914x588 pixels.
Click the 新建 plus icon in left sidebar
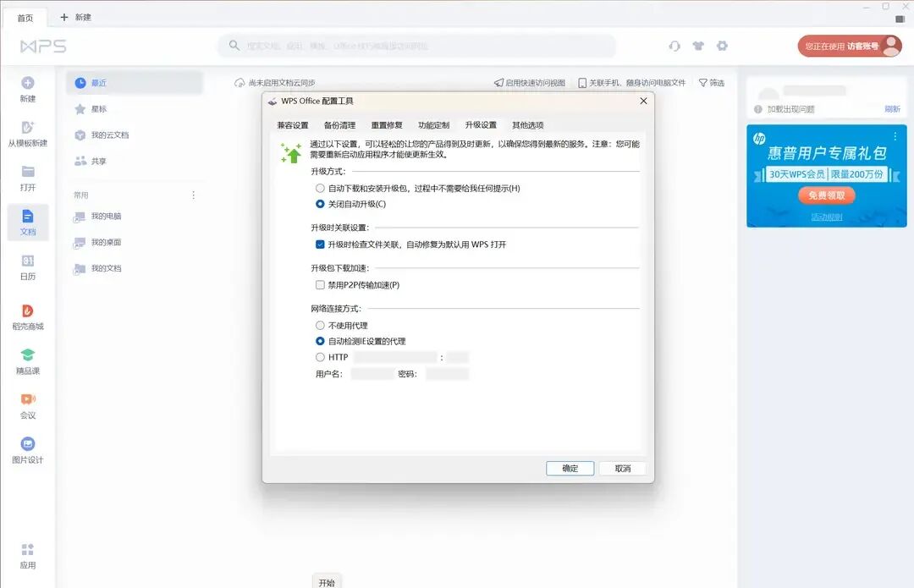coord(27,83)
